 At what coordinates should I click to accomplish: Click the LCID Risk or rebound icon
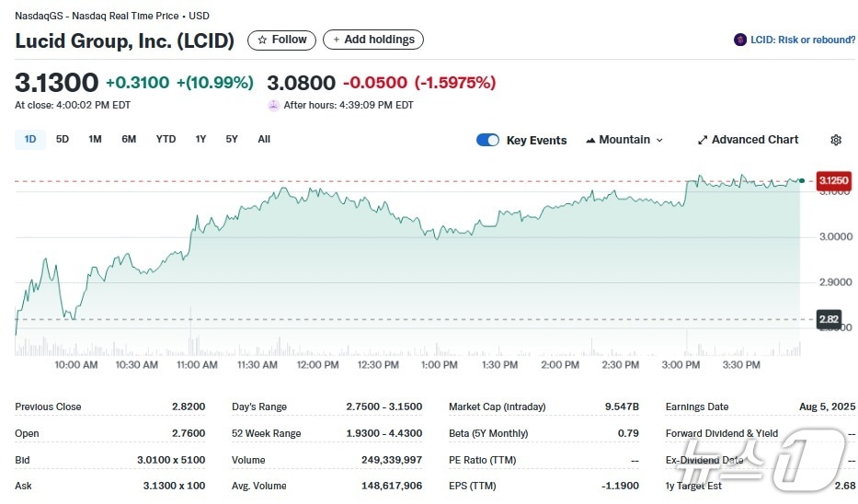[739, 40]
